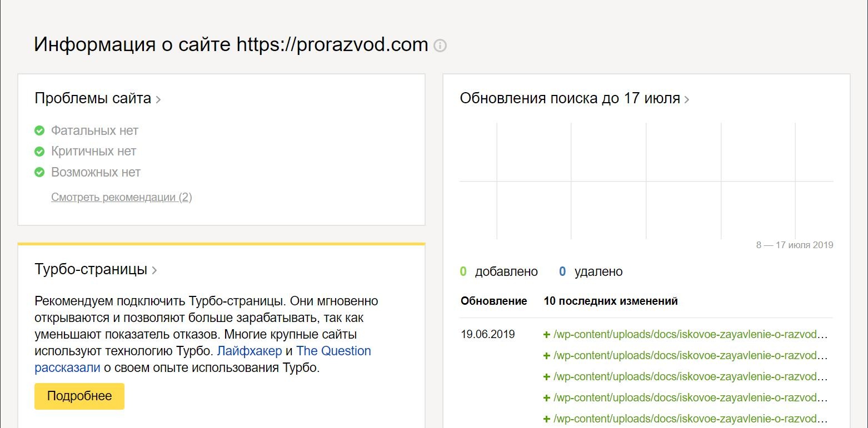Expand the "Проблемы сайта" chevron arrow
868x428 pixels.
tap(158, 100)
